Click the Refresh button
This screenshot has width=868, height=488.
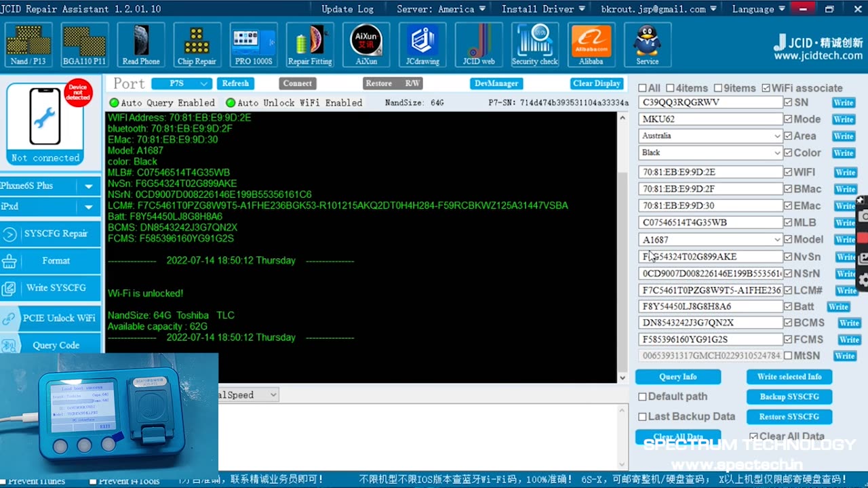(x=235, y=83)
